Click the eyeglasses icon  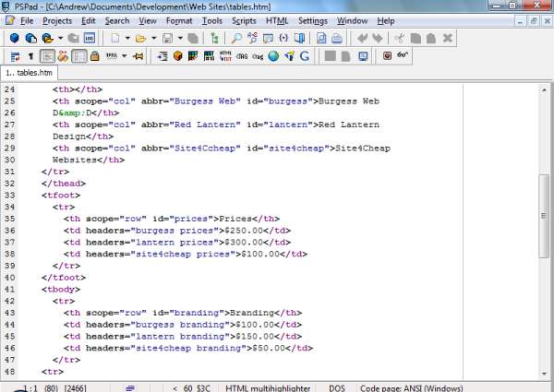click(x=403, y=55)
